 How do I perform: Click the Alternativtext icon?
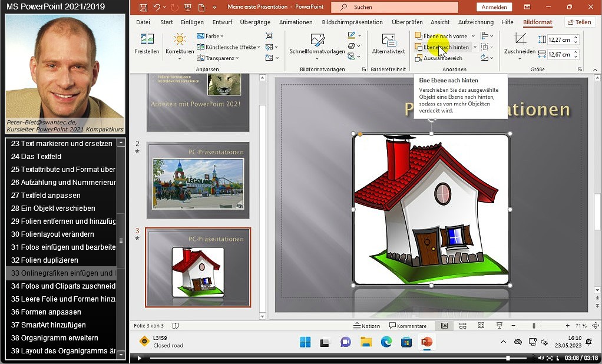[x=388, y=40]
